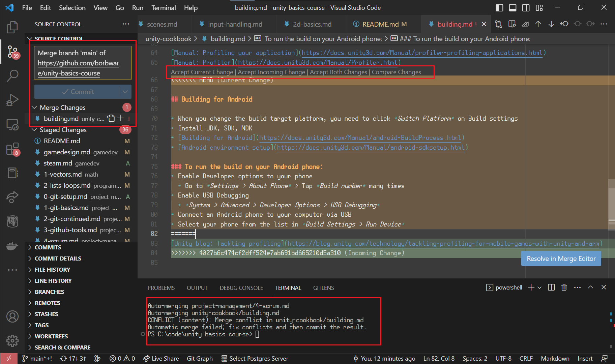
Task: Toggle bottom panel visibility in title bar
Action: [x=512, y=8]
